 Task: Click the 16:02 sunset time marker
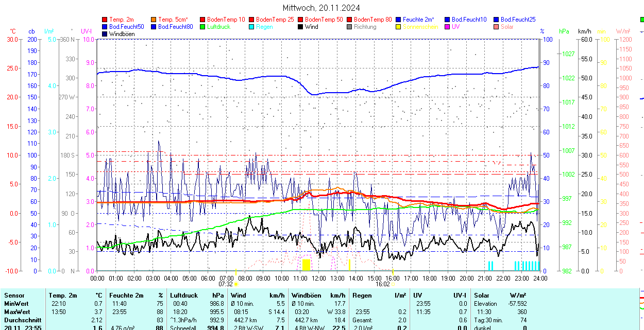[x=382, y=284]
